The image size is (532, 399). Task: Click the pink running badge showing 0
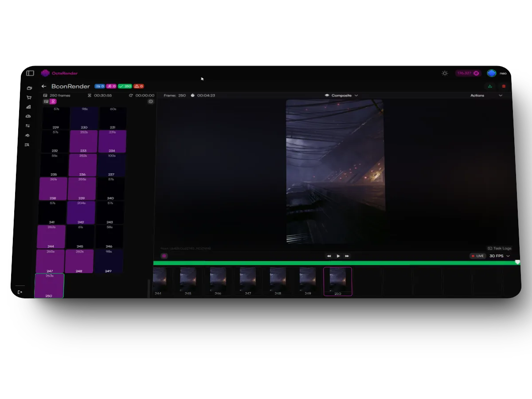111,86
